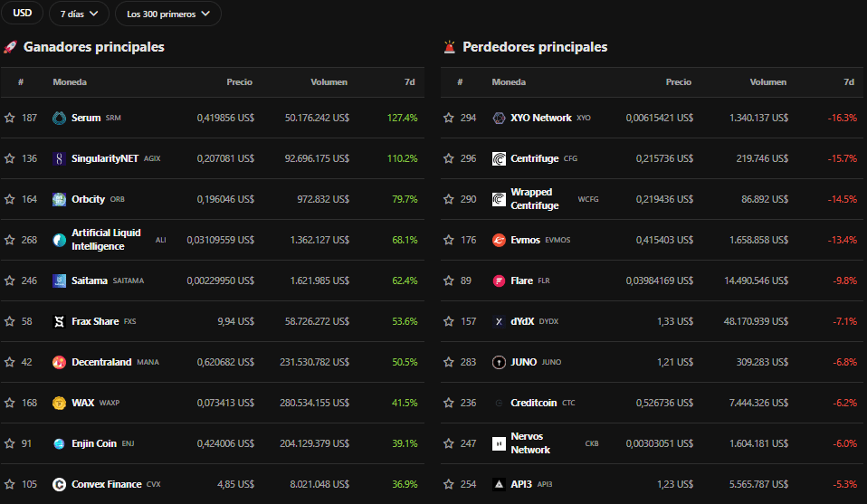
Task: Add Decentraland to favorites via star
Action: click(9, 362)
